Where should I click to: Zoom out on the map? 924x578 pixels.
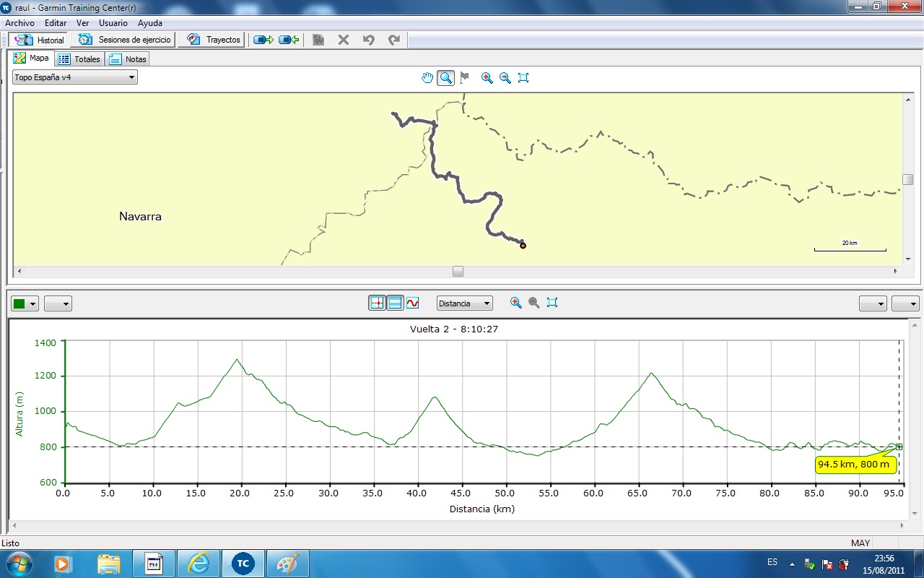[x=505, y=78]
